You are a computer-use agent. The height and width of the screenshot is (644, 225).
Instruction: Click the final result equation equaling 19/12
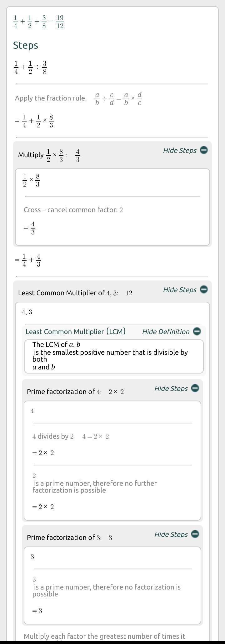(x=39, y=22)
